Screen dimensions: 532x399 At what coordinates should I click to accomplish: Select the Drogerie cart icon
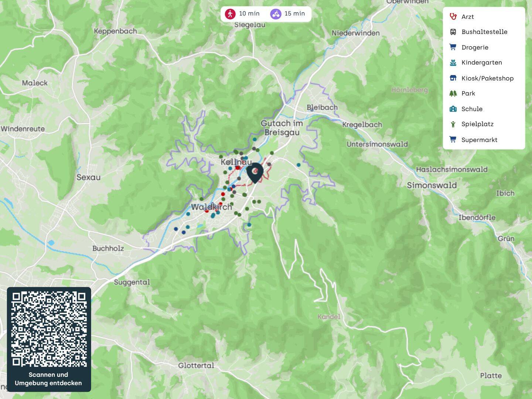tap(453, 47)
